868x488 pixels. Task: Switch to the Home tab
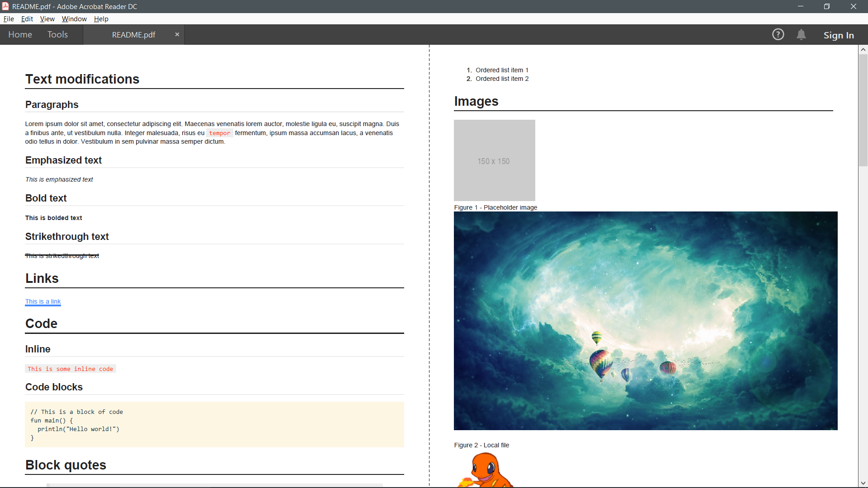20,35
